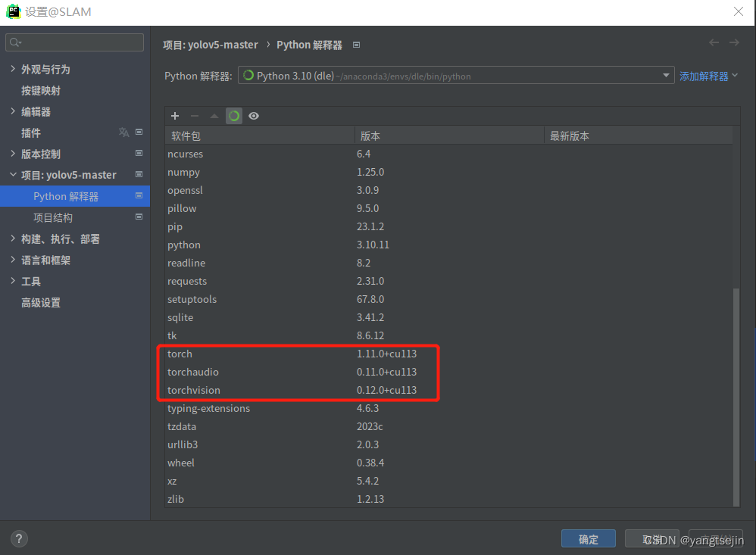Open the help question mark button
The image size is (756, 555).
(19, 538)
